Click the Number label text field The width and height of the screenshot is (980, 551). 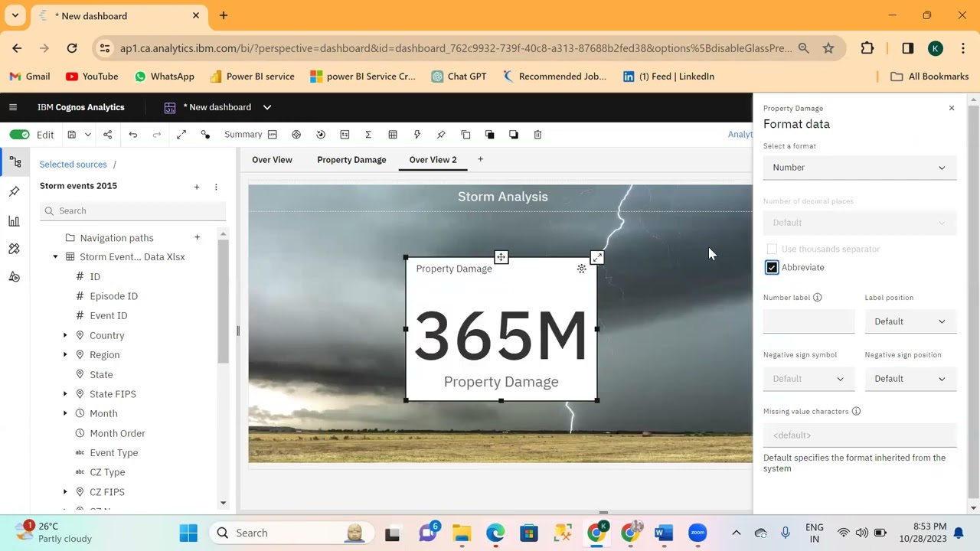(808, 321)
